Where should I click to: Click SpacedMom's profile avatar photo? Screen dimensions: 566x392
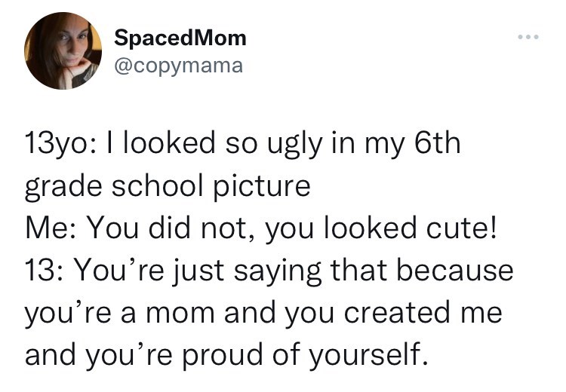pos(63,52)
